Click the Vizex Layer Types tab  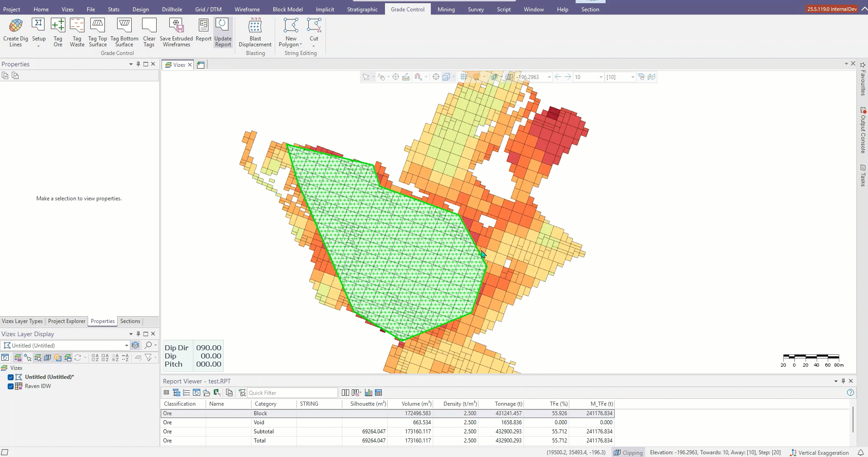click(22, 321)
